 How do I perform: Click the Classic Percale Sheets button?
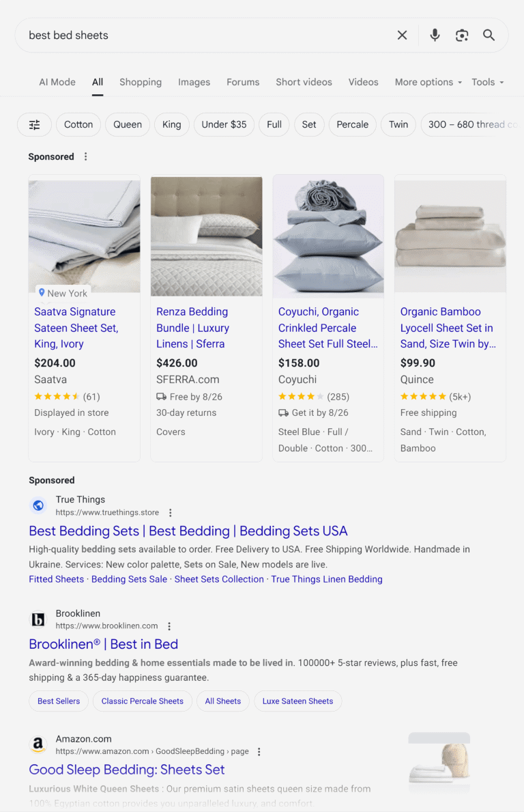pos(143,701)
